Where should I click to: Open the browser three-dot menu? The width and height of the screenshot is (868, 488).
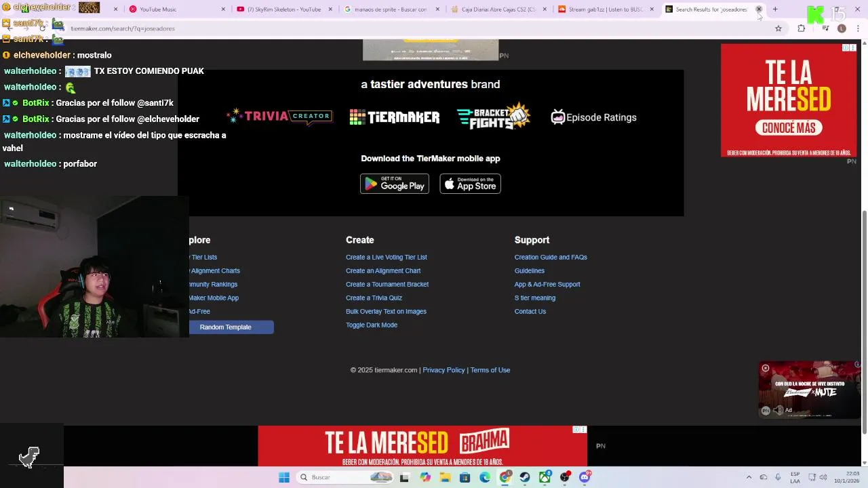pos(859,28)
